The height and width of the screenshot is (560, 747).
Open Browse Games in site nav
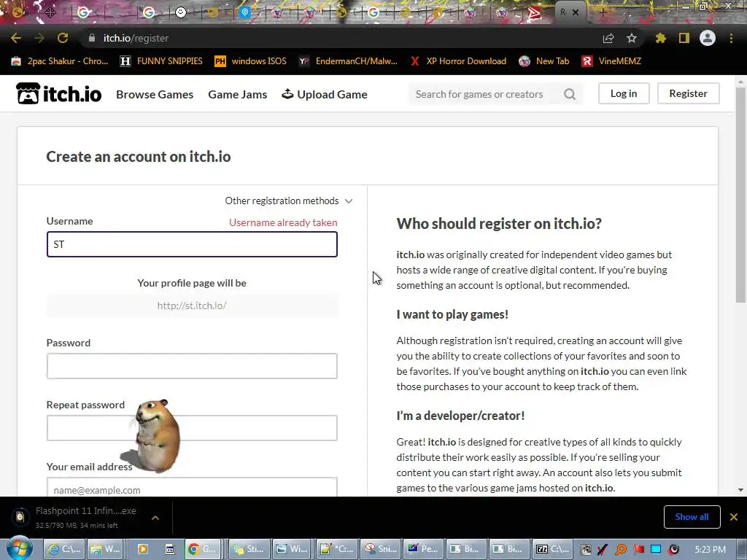[155, 94]
